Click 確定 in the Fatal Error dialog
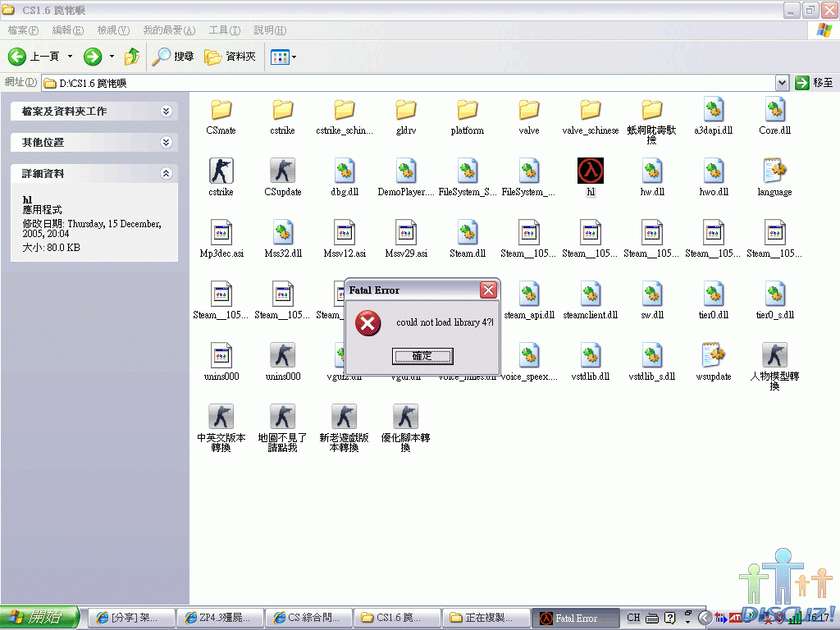The height and width of the screenshot is (630, 840). (422, 356)
